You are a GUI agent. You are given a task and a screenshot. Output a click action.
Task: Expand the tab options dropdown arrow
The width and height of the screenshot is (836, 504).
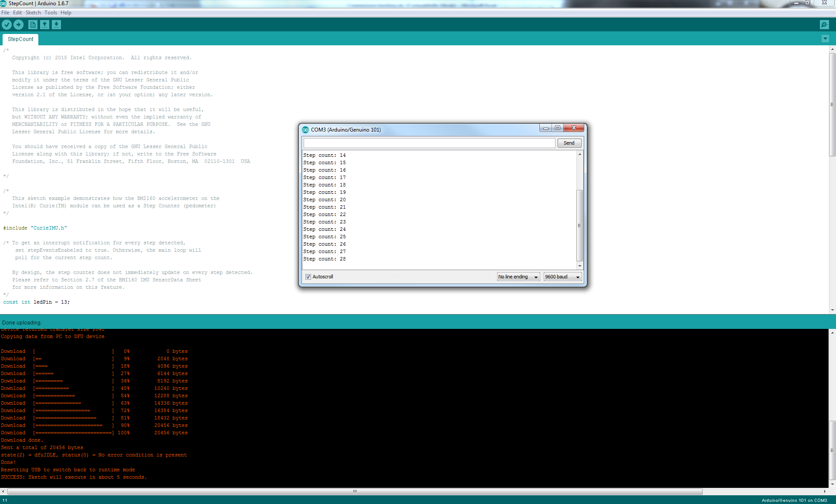coord(825,39)
